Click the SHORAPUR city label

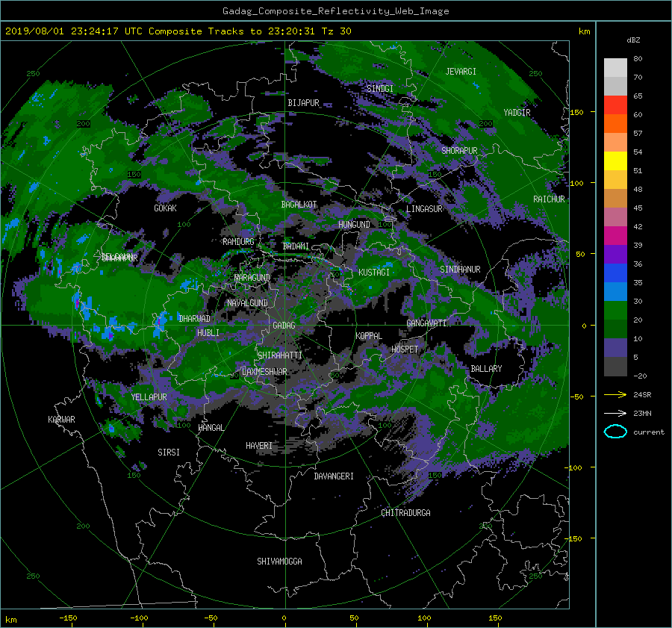(459, 150)
